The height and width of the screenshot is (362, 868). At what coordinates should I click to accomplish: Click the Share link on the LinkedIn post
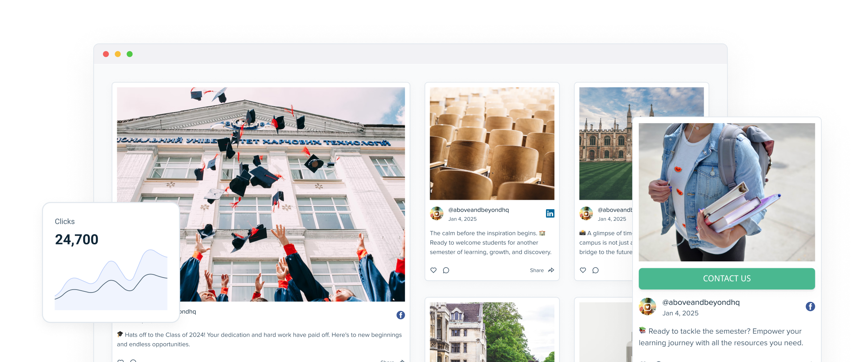[537, 270]
